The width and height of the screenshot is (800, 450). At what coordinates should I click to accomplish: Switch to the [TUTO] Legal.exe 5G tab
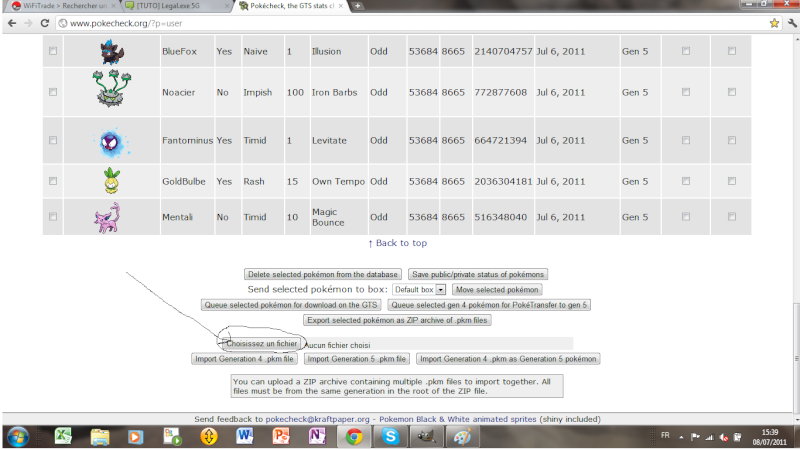coord(177,6)
